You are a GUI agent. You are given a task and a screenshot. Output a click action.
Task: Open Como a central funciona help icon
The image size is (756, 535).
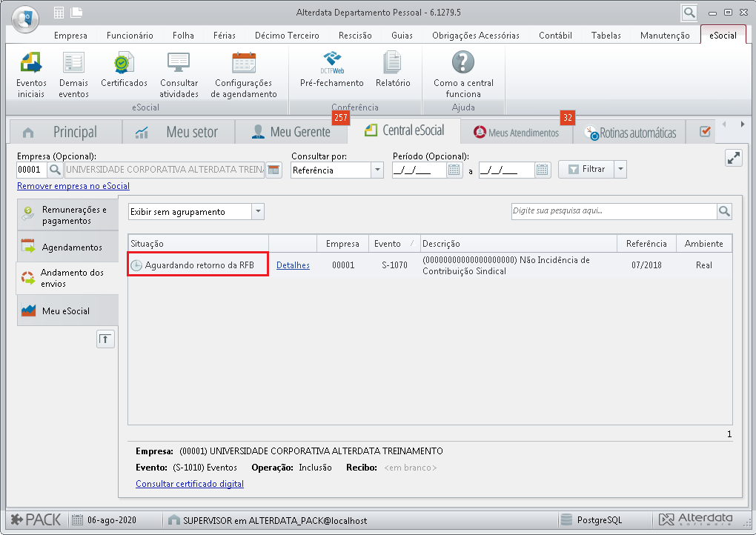point(462,75)
